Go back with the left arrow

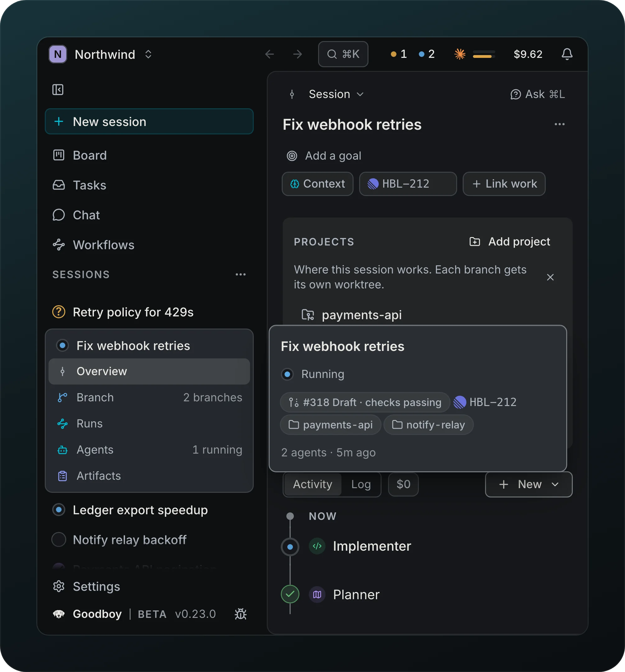coord(269,54)
